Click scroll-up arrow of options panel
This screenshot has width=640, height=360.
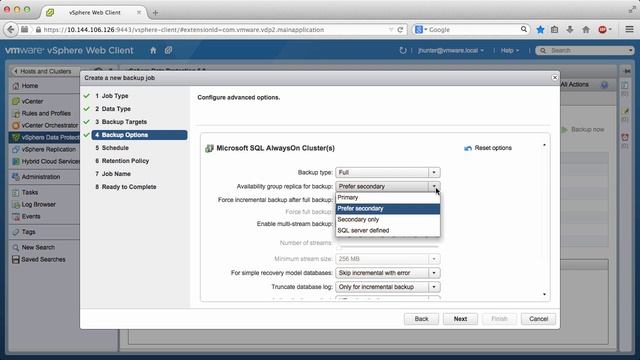[x=544, y=145]
